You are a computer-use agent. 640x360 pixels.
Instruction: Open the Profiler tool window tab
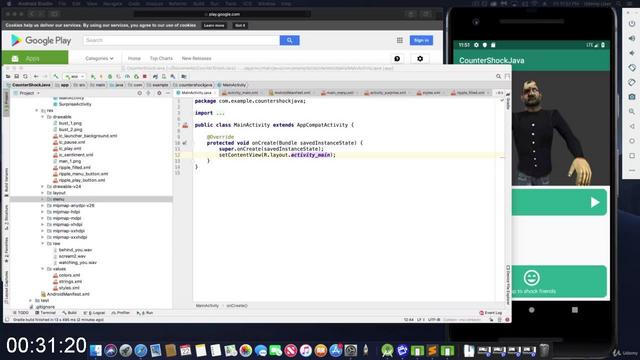pos(121,313)
